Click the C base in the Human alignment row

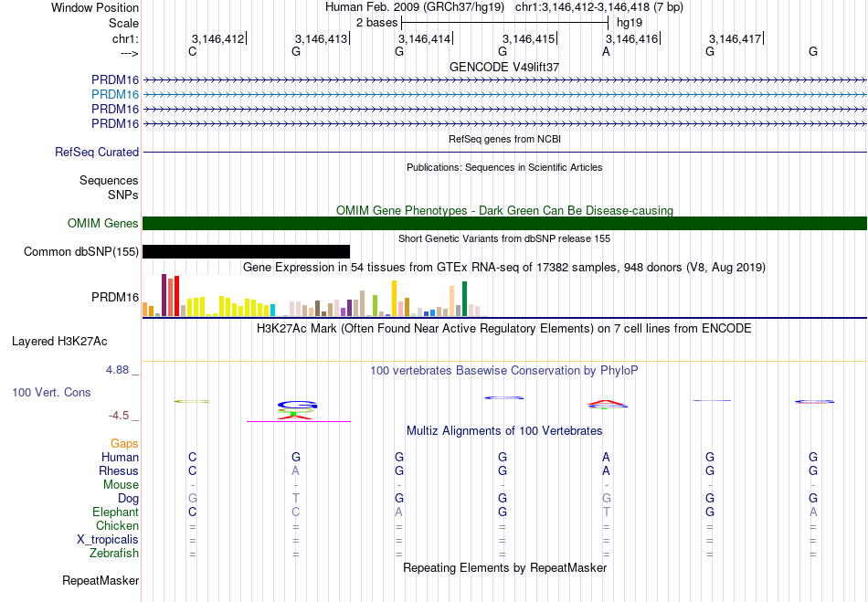[x=192, y=458]
